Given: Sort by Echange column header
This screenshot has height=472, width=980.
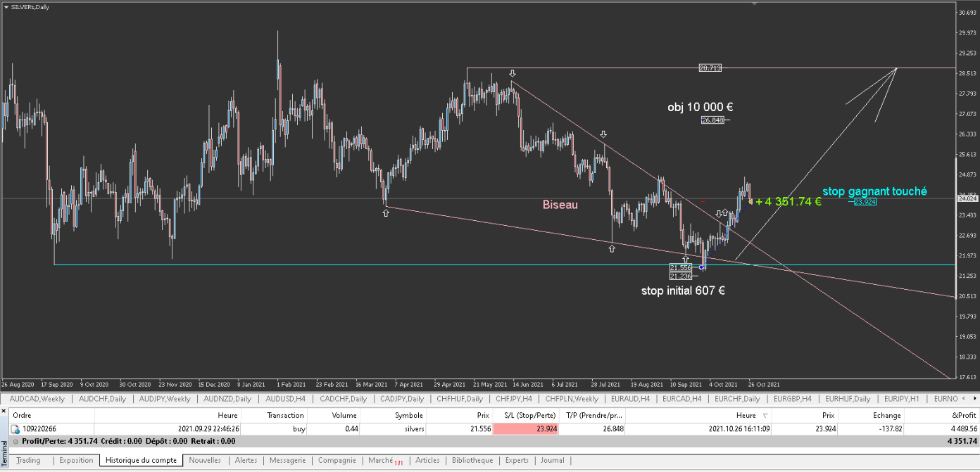Looking at the screenshot, I should [871, 415].
